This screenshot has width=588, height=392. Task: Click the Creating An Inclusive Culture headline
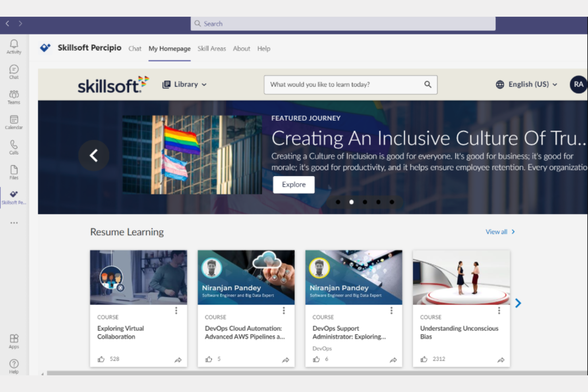429,138
